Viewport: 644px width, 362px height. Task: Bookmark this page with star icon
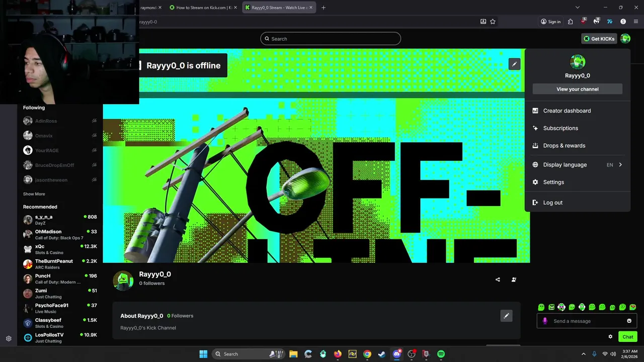pyautogui.click(x=493, y=22)
